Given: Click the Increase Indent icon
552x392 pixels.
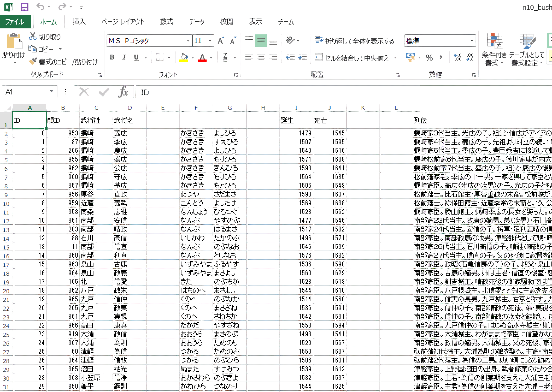Looking at the screenshot, I should tap(302, 57).
